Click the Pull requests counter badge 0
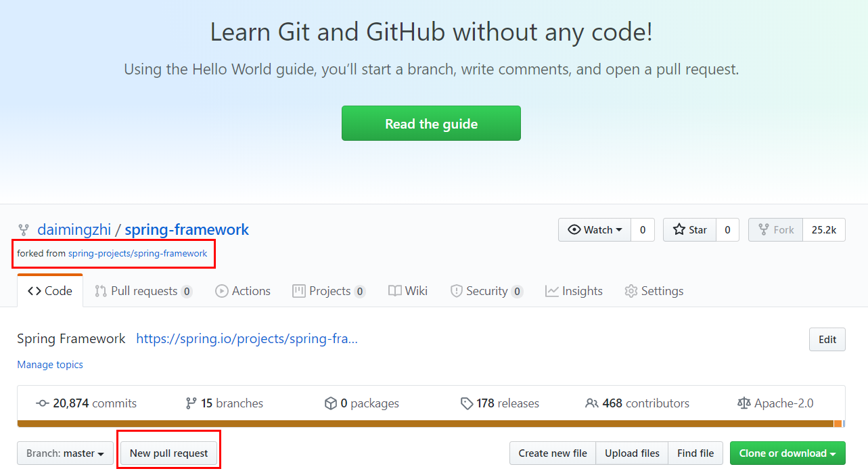 tap(187, 292)
